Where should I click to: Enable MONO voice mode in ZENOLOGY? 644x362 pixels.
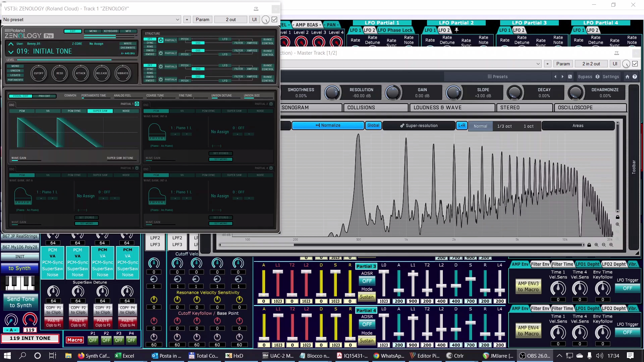tap(15, 66)
